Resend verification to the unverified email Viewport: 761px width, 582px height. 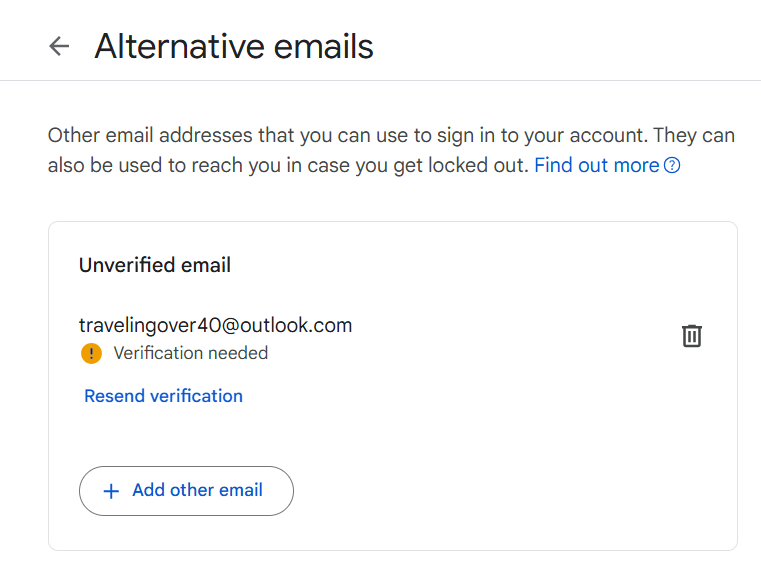point(164,396)
